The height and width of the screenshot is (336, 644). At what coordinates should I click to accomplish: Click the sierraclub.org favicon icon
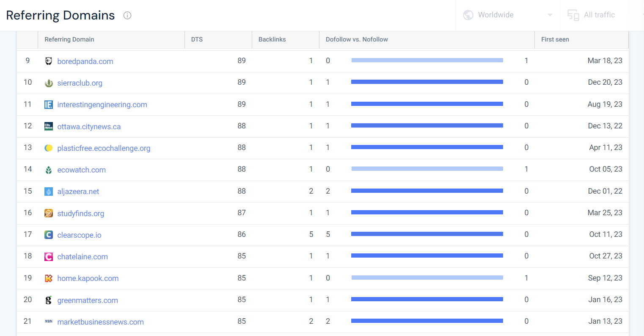[x=49, y=83]
